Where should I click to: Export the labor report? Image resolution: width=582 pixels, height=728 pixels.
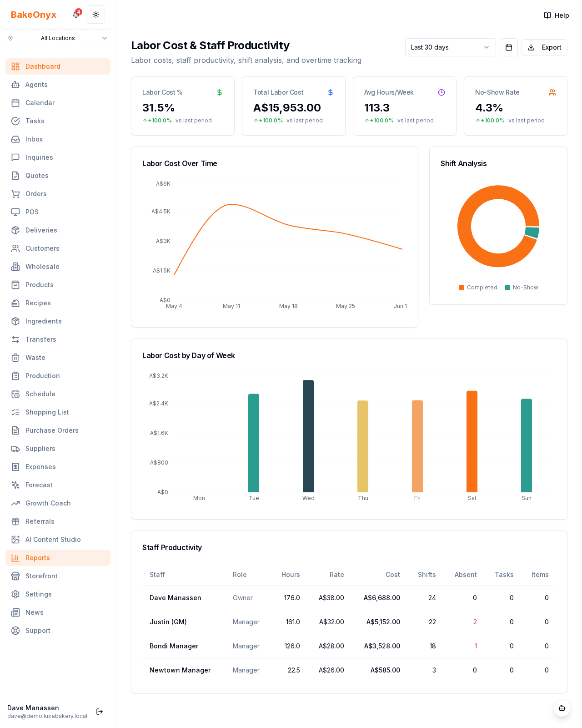click(x=544, y=47)
